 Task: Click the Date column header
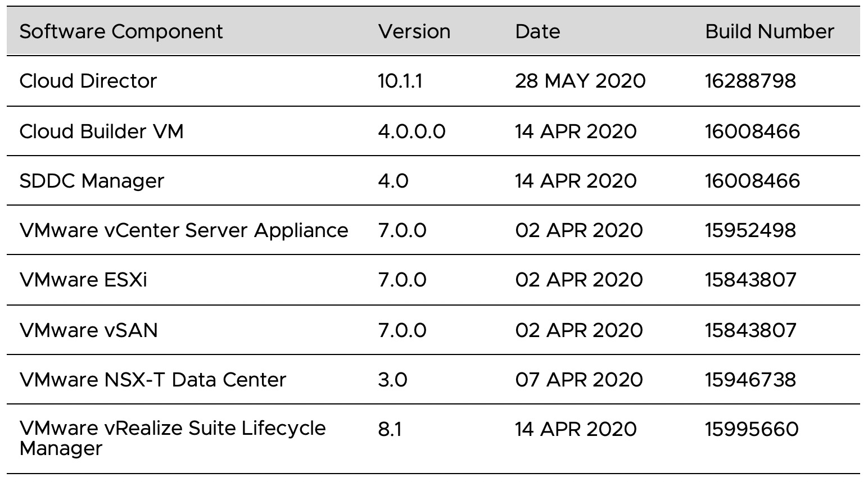tap(537, 31)
